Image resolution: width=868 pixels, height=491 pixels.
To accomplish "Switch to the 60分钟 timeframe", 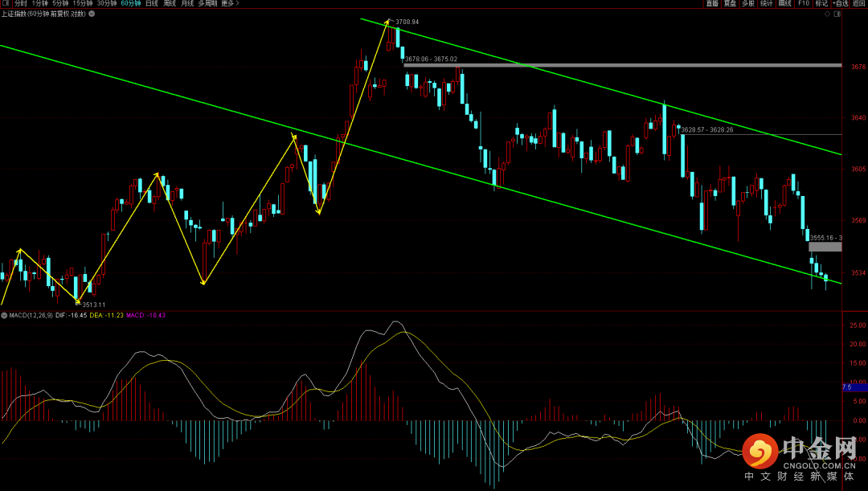I will point(131,3).
